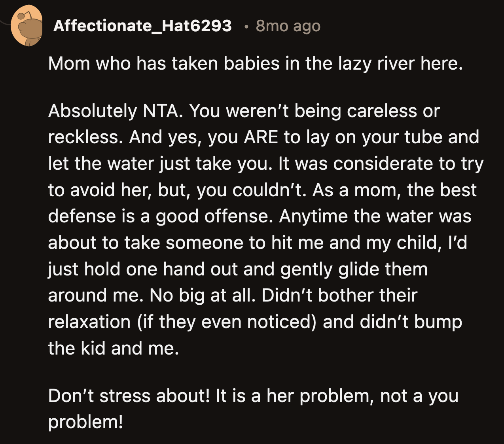504x444 pixels.
Task: Click the dot separator before the timestamp
Action: click(246, 27)
